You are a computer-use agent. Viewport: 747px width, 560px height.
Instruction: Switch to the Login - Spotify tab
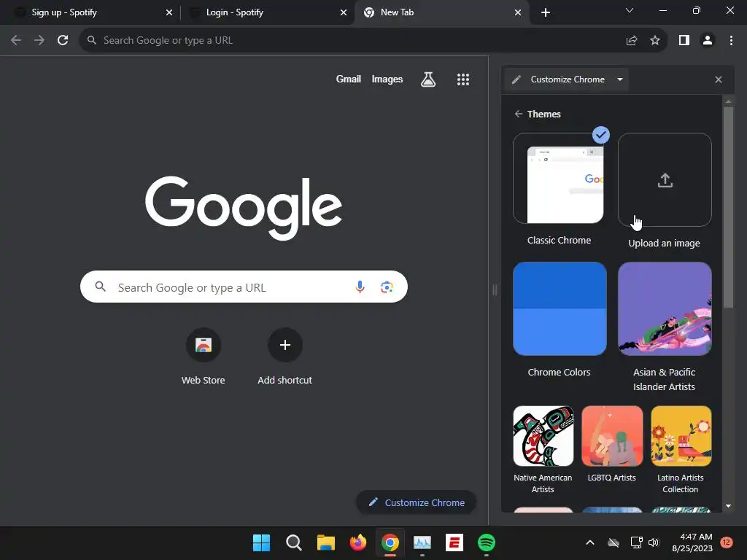point(267,12)
